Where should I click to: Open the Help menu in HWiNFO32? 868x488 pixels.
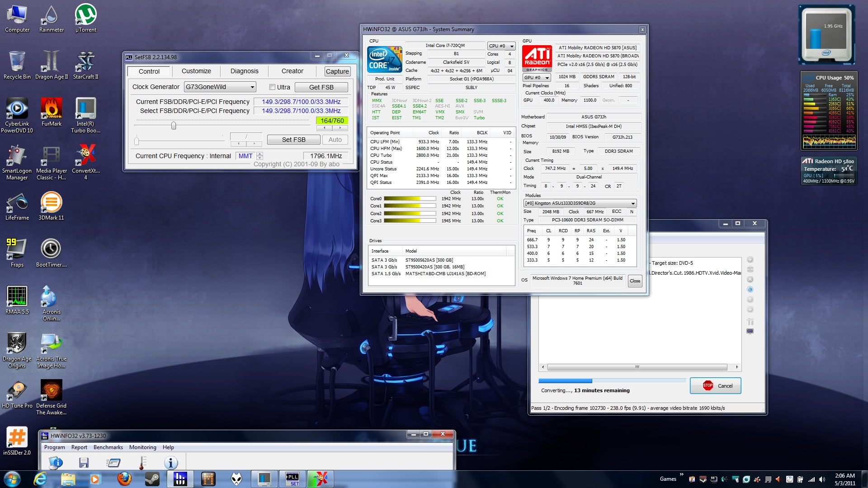click(168, 447)
